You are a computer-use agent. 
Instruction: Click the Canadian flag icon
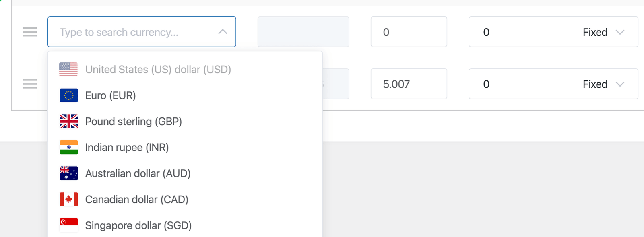point(69,200)
